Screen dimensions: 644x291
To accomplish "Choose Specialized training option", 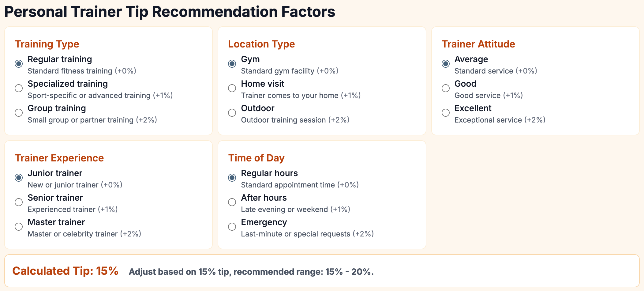I will click(x=19, y=88).
